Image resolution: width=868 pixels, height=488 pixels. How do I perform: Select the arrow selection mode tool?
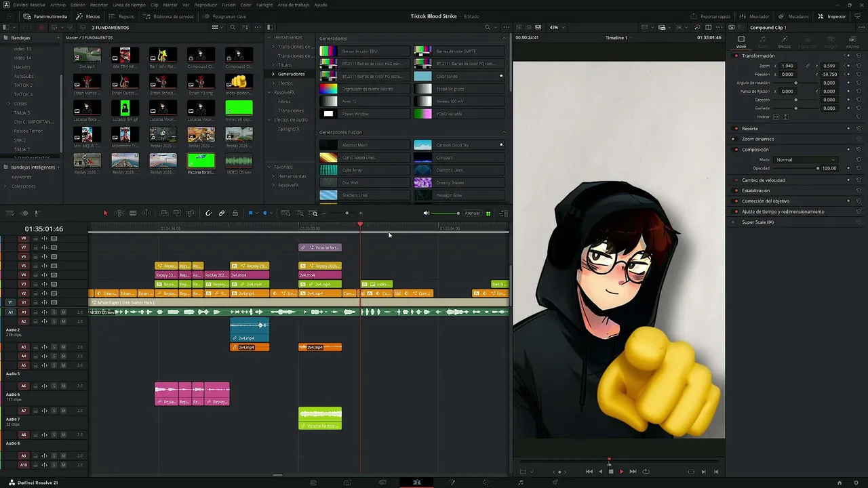coord(105,213)
